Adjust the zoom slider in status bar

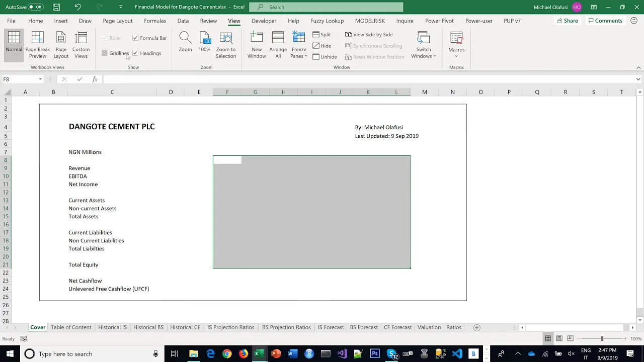coord(602,339)
